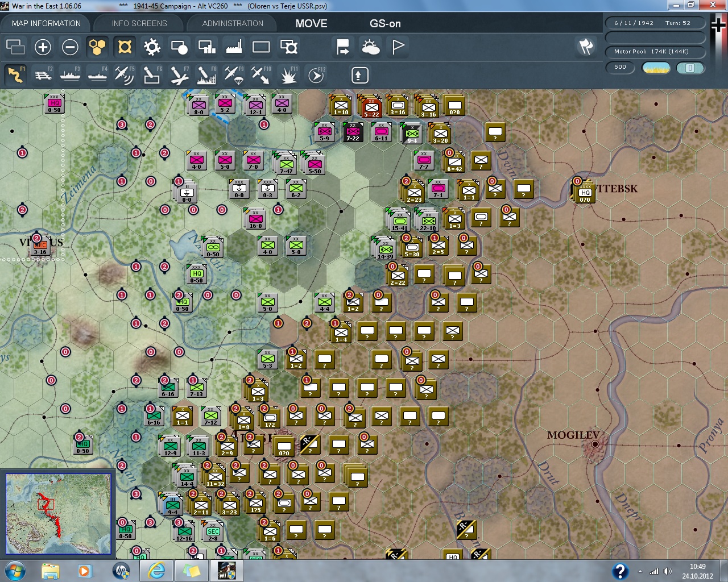728x582 pixels.
Task: Select the red Soviet 5=22 counter
Action: click(x=370, y=106)
